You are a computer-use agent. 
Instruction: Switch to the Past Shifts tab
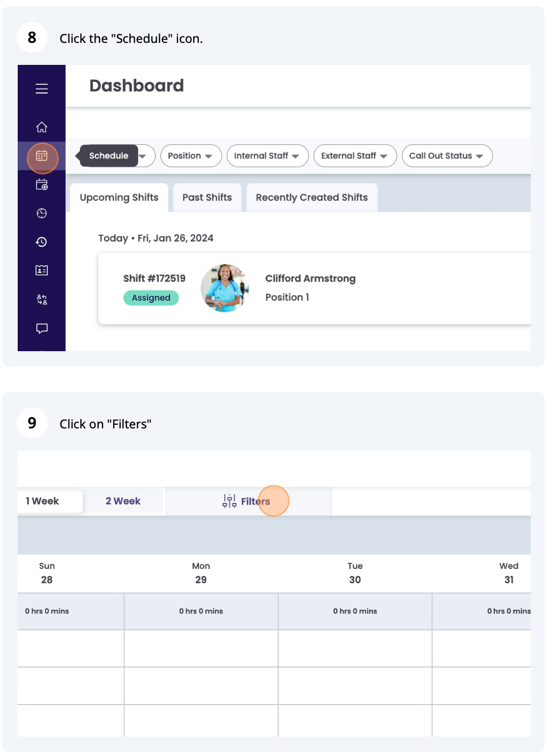(207, 197)
